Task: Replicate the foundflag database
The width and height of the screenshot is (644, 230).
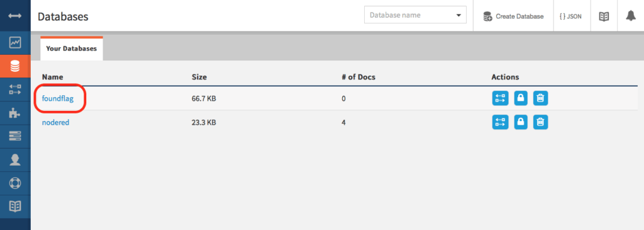Action: click(x=500, y=98)
